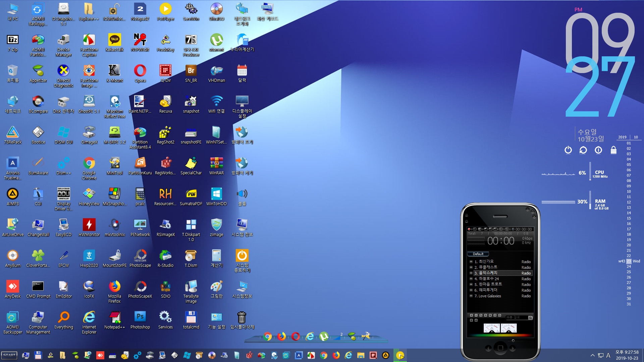Open the Recuva desktop shortcut
Image resolution: width=644 pixels, height=362 pixels.
point(165,105)
